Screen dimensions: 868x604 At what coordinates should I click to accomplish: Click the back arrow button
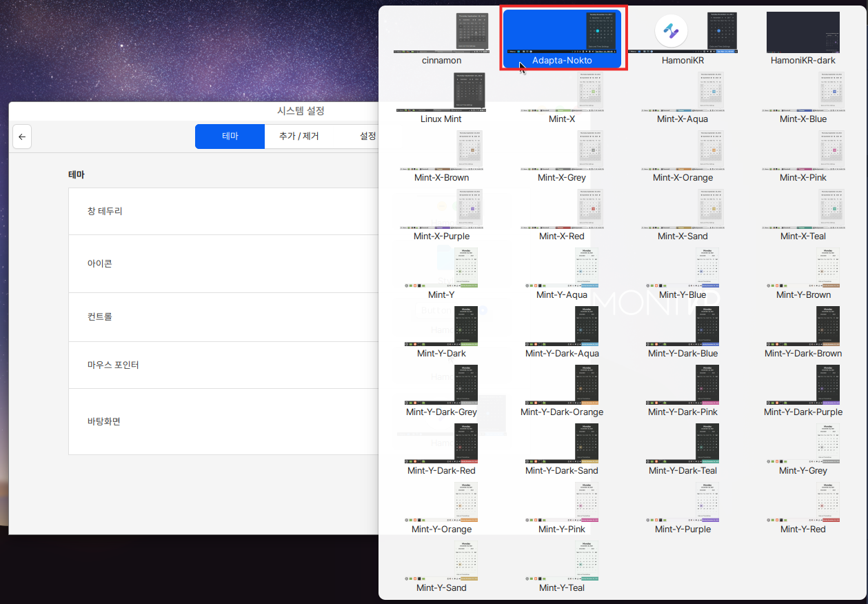click(22, 137)
